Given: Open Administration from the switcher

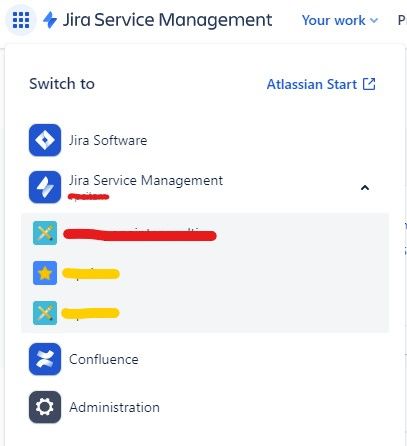Looking at the screenshot, I should pos(114,407).
